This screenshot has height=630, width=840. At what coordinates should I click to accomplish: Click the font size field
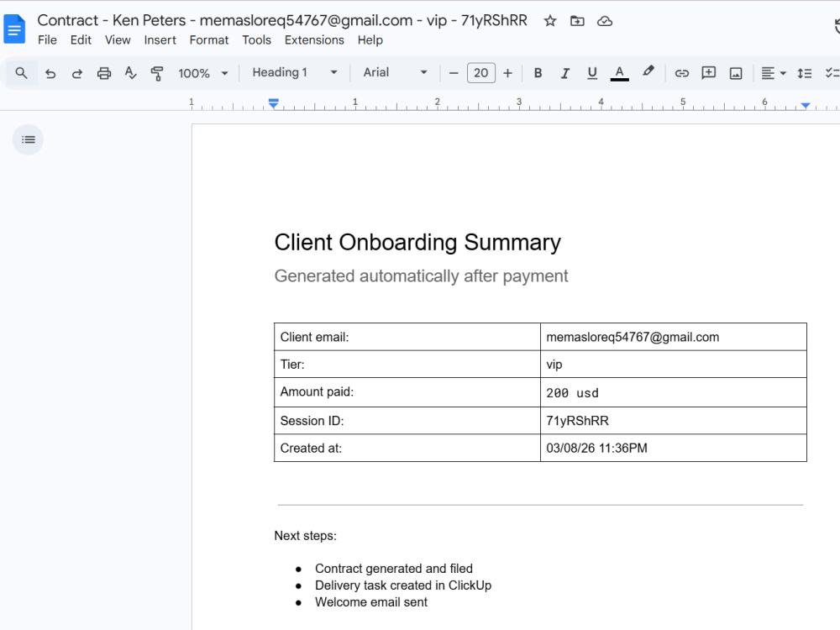[480, 73]
